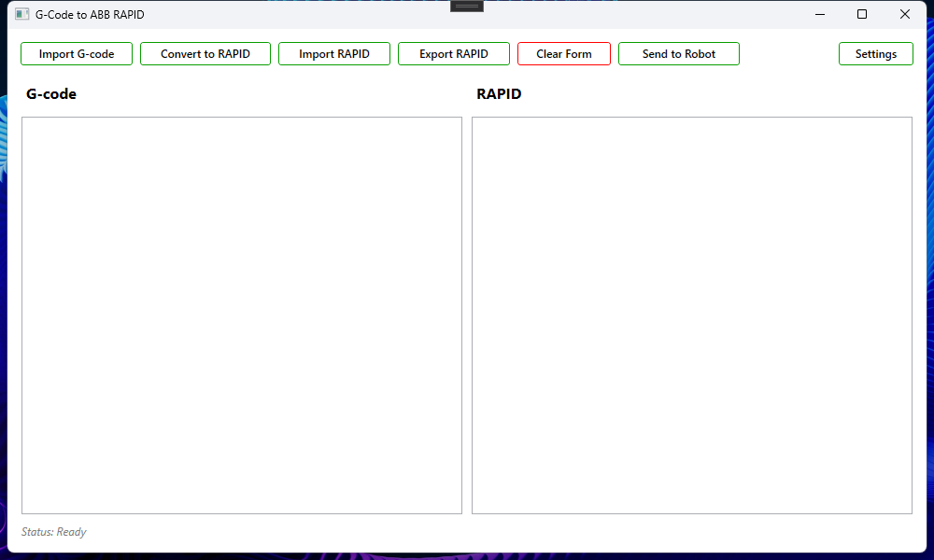Convert the G-code to RAPID
Image resolution: width=934 pixels, height=560 pixels.
pos(205,54)
